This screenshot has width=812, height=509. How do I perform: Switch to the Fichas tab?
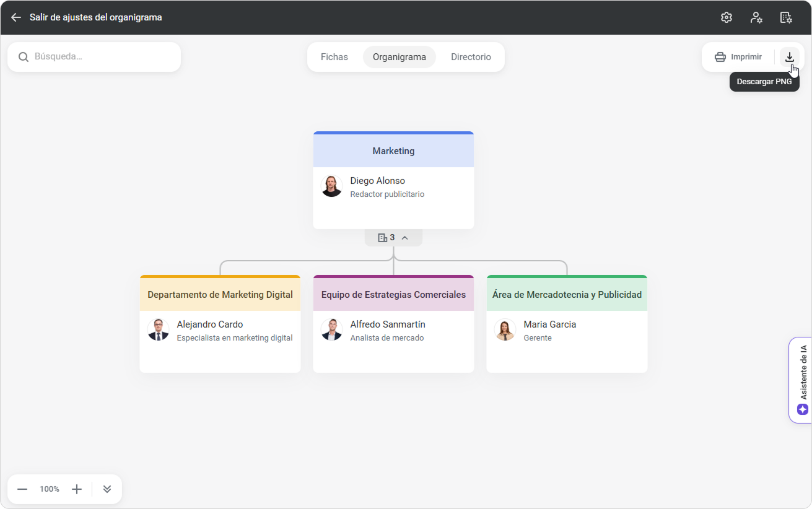click(334, 57)
